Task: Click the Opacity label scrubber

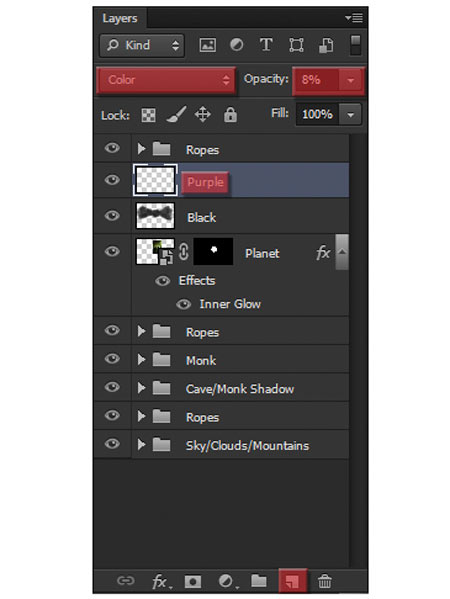Action: (266, 79)
